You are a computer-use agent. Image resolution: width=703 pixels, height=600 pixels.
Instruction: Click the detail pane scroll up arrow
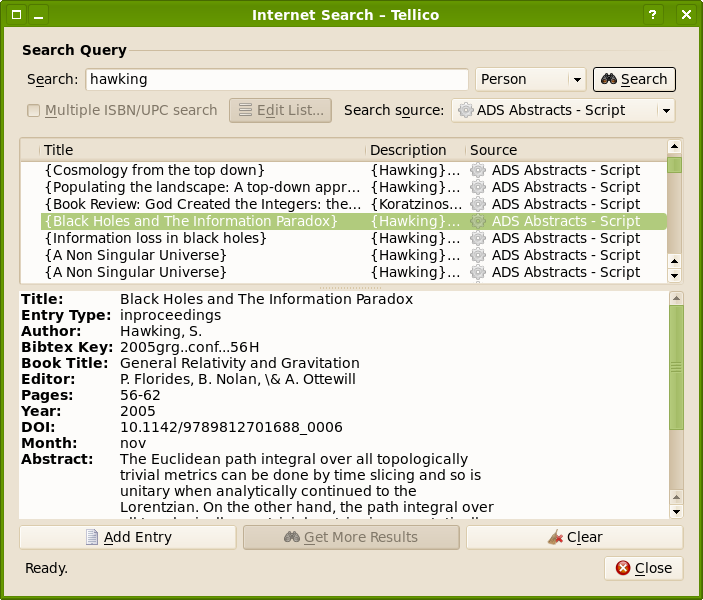[x=676, y=298]
